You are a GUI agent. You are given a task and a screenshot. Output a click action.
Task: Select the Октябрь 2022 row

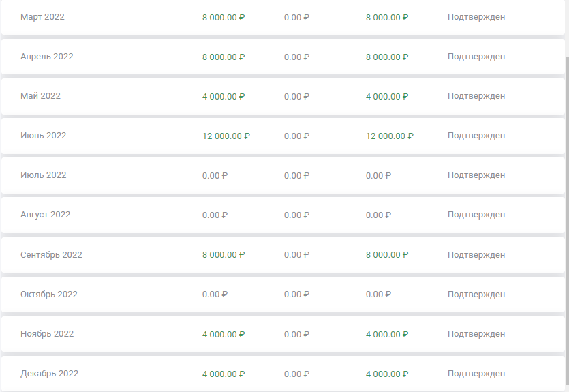coord(283,295)
